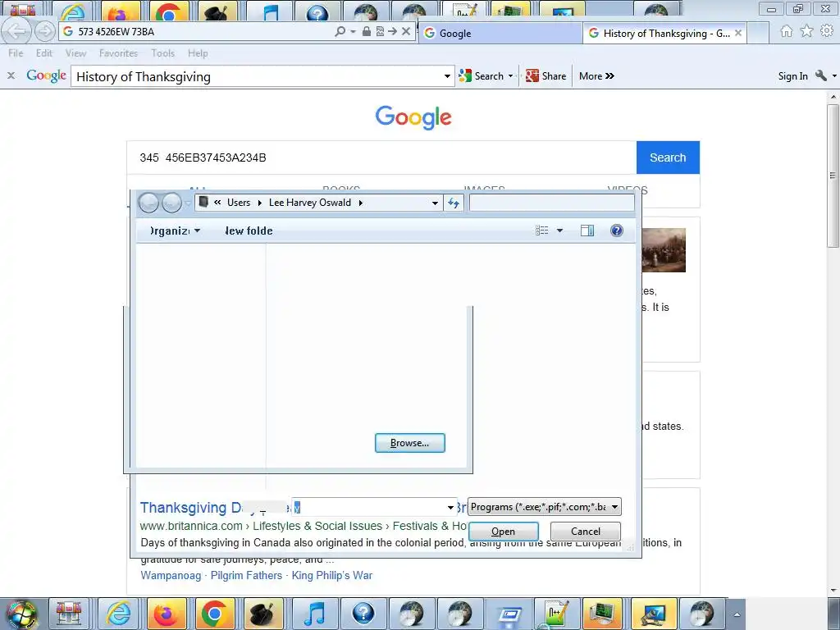
Task: Click the Browse... button
Action: tap(410, 443)
